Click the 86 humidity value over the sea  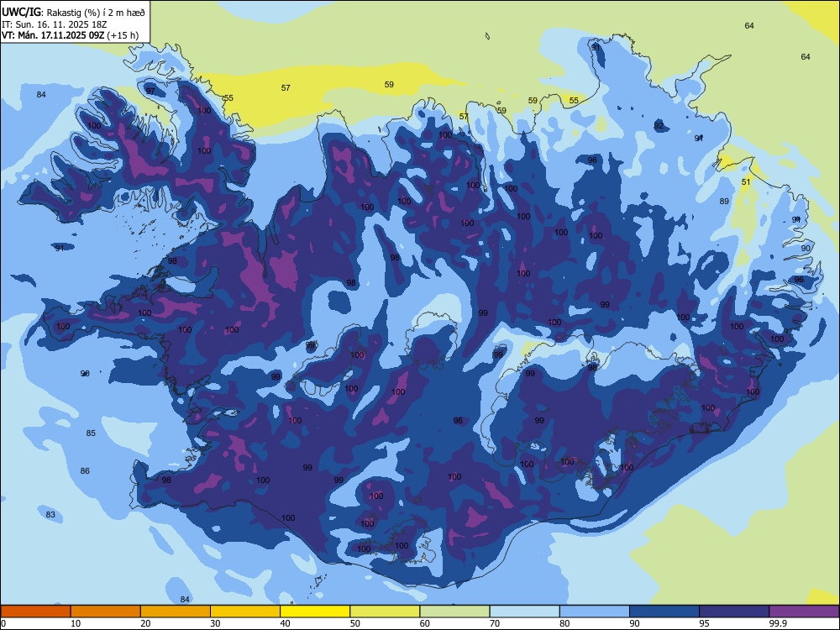pyautogui.click(x=85, y=471)
